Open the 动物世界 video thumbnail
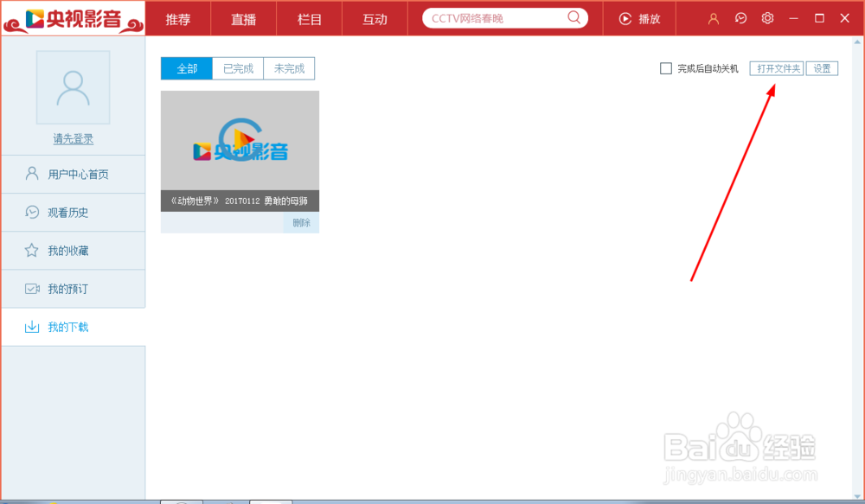Screen dimensions: 865x504 pyautogui.click(x=240, y=141)
